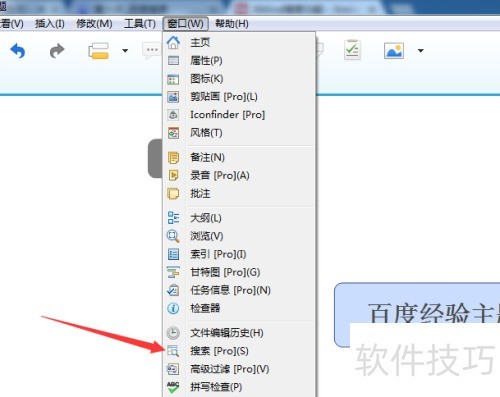Click the ABC spell check icon
This screenshot has height=397, width=500.
[x=173, y=387]
